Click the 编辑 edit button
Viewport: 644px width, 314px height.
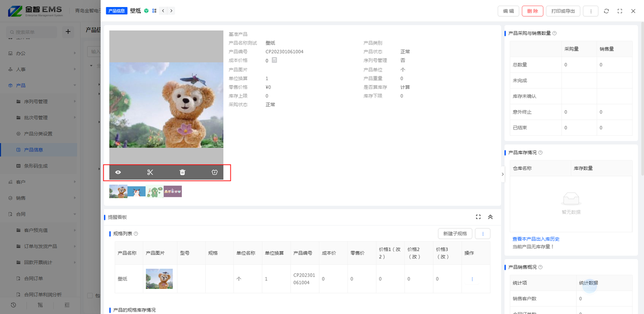coord(508,11)
